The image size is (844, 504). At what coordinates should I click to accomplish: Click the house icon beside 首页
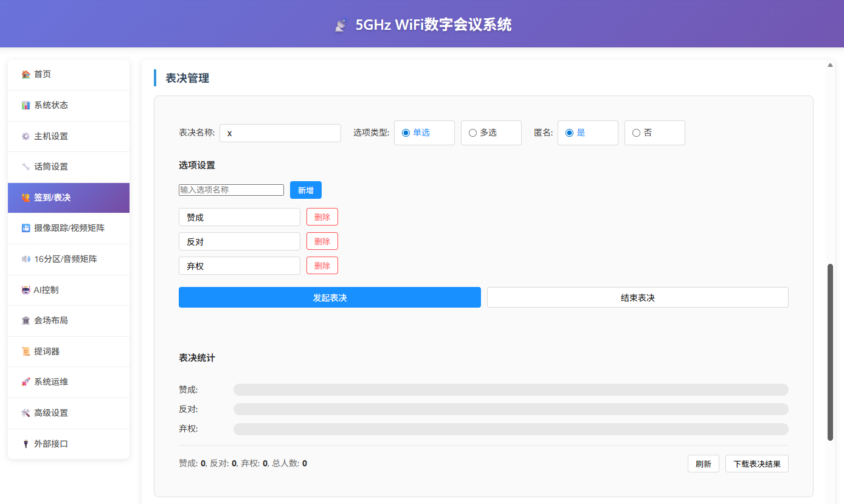26,74
